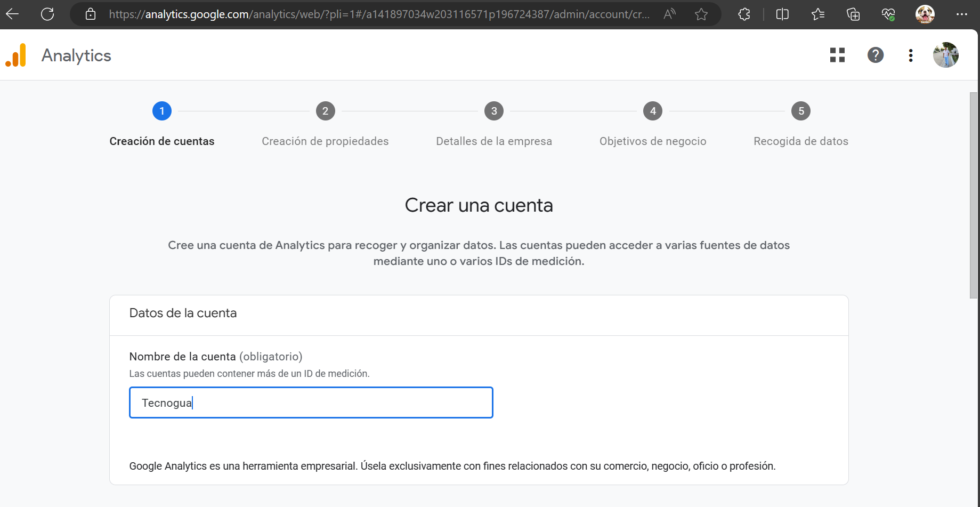Click the Objetivos de negocio label
This screenshot has width=980, height=507.
coord(653,141)
